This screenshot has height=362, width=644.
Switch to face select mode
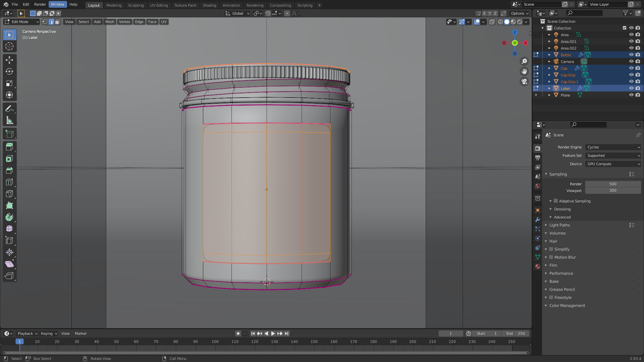pos(58,22)
